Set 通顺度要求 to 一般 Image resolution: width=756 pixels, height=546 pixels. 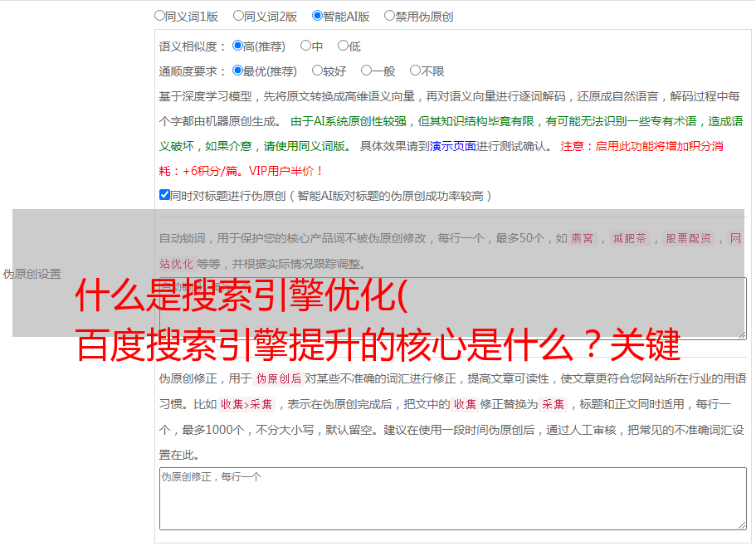point(367,71)
